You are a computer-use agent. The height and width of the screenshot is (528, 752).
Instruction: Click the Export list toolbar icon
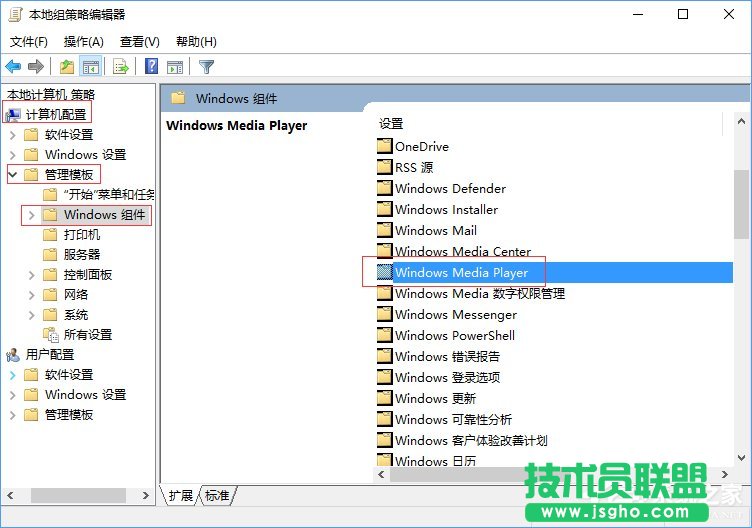tap(120, 67)
